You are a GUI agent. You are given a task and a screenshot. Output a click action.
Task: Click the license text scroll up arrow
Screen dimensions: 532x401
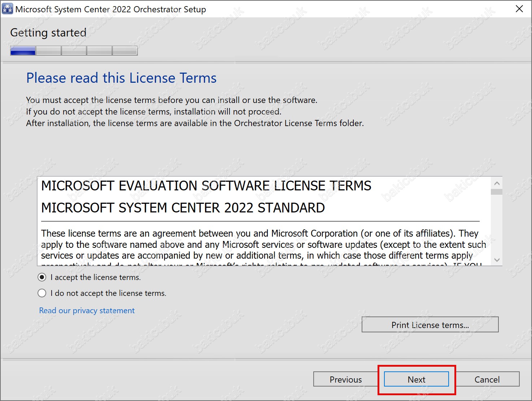point(497,183)
